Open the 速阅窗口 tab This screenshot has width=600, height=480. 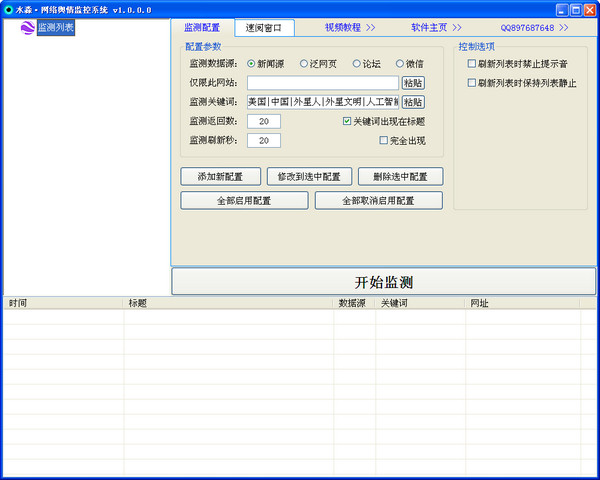264,28
